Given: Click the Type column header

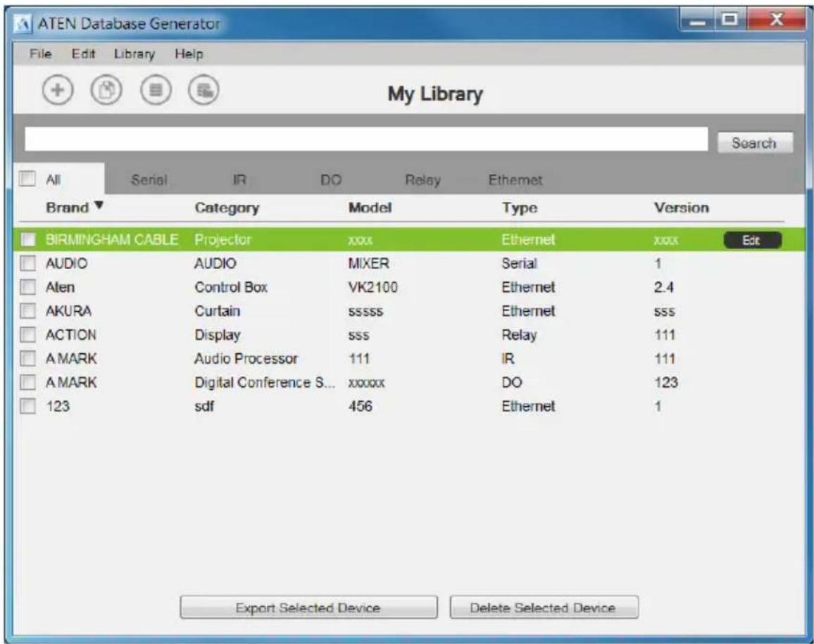Looking at the screenshot, I should [520, 208].
